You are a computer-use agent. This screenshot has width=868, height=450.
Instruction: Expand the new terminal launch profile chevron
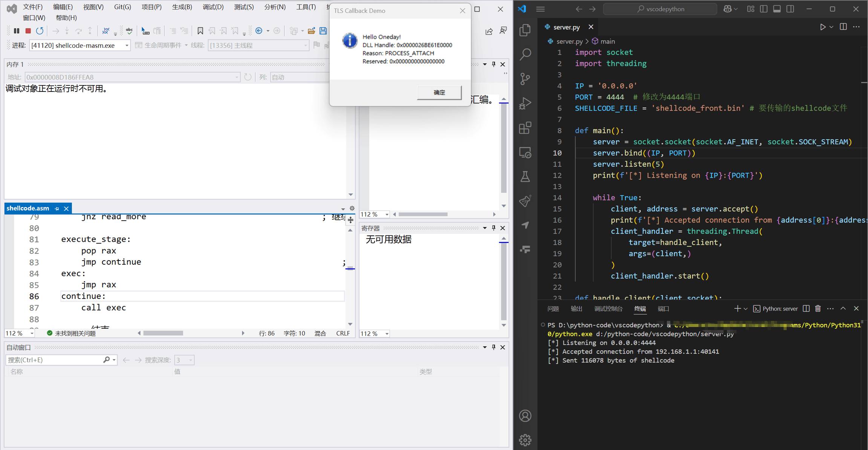point(746,309)
